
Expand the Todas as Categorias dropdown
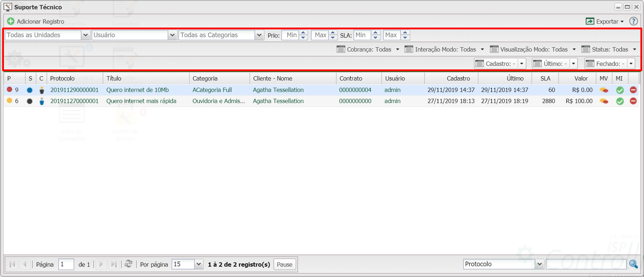pyautogui.click(x=259, y=35)
